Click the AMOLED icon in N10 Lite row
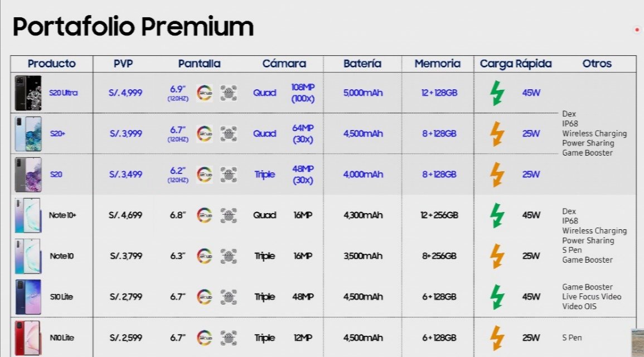 204,337
